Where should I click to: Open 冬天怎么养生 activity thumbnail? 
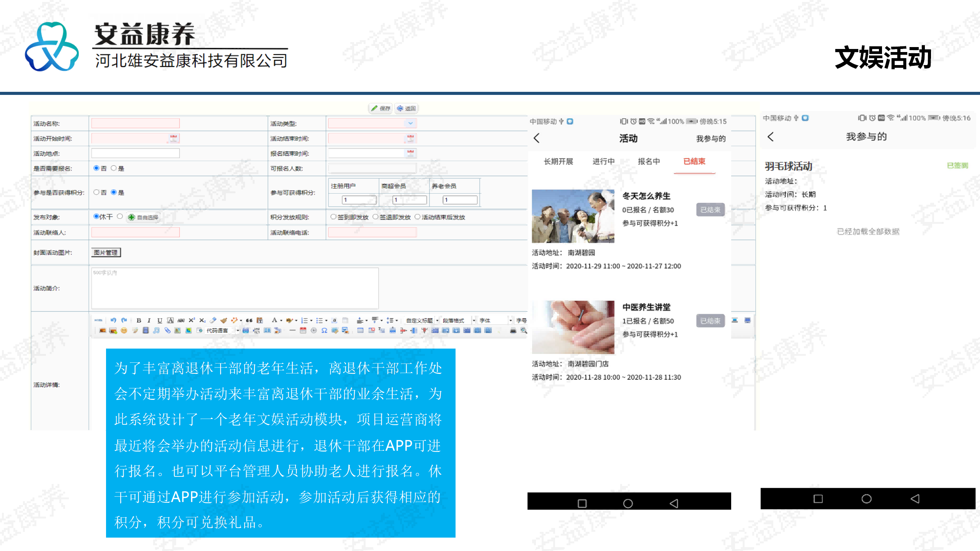(573, 216)
